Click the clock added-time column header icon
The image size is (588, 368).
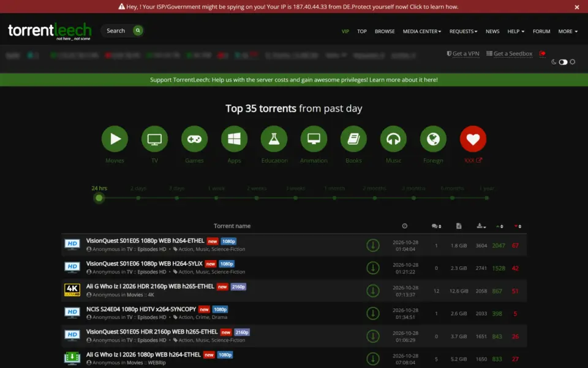pos(405,226)
